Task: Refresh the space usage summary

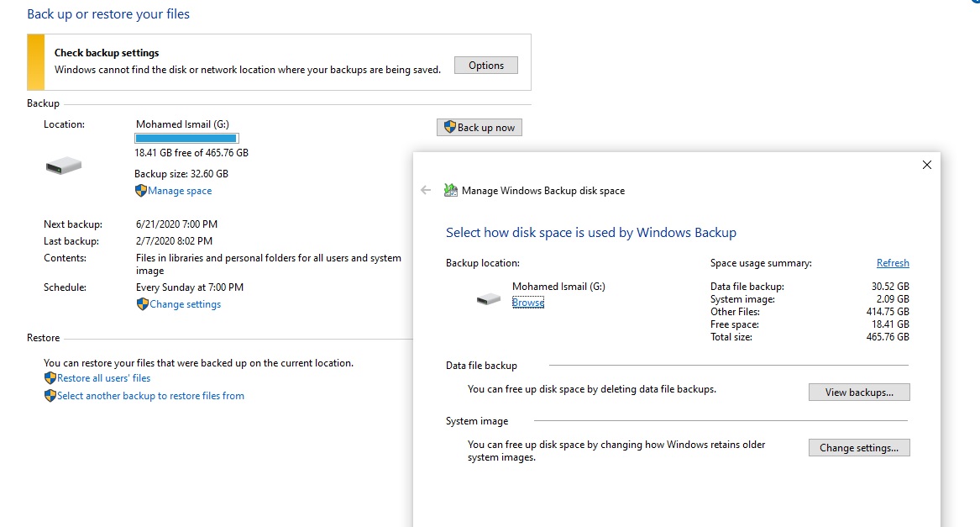Action: pos(893,263)
